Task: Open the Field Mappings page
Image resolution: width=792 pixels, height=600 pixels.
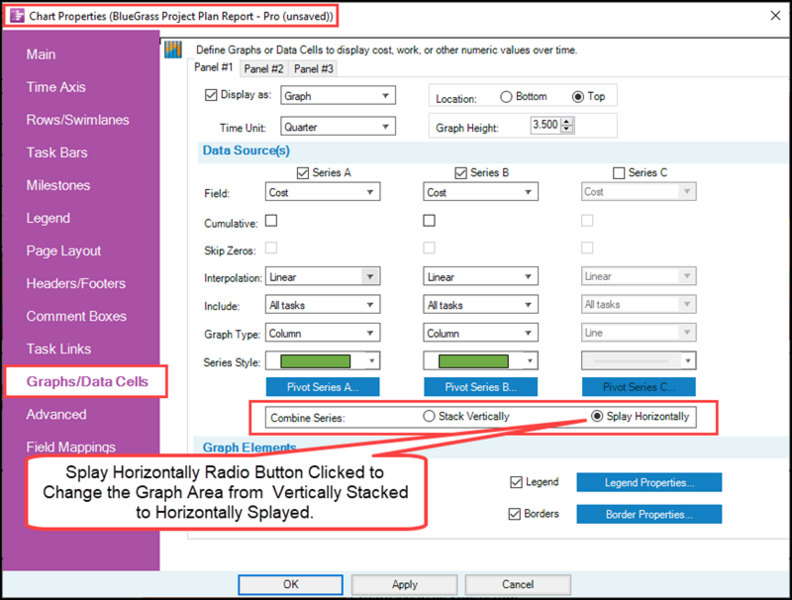Action: point(71,447)
